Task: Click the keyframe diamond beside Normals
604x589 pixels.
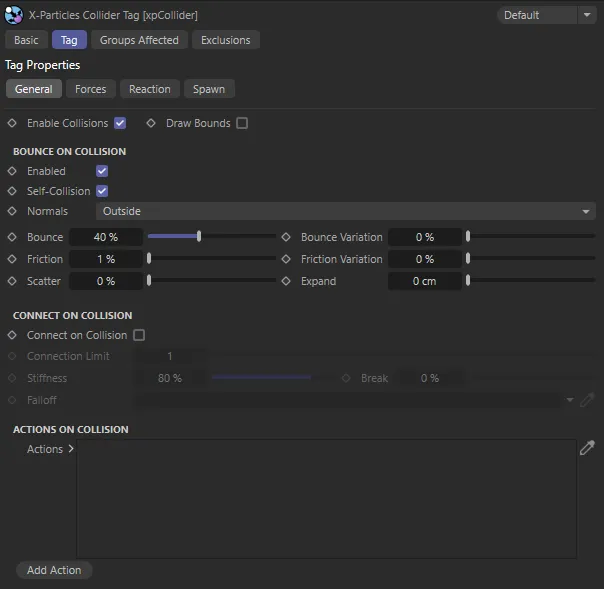Action: coord(12,211)
